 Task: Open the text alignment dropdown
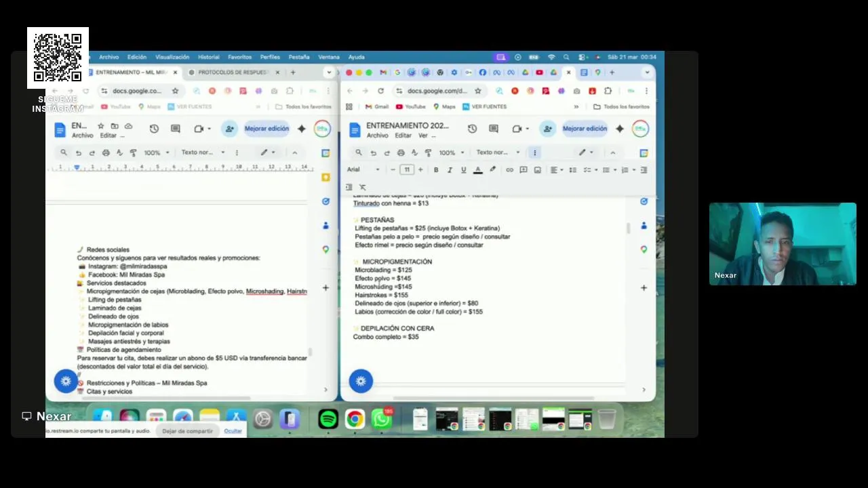coord(556,170)
